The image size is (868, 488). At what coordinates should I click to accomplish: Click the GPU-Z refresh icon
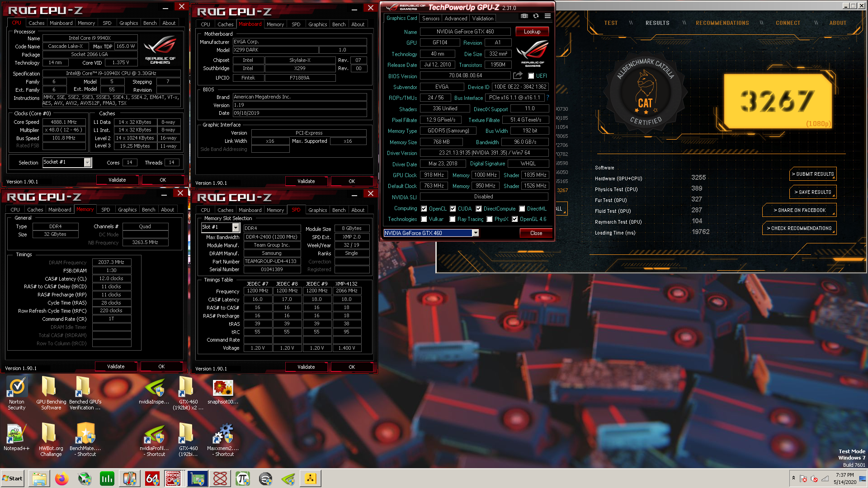click(x=536, y=16)
